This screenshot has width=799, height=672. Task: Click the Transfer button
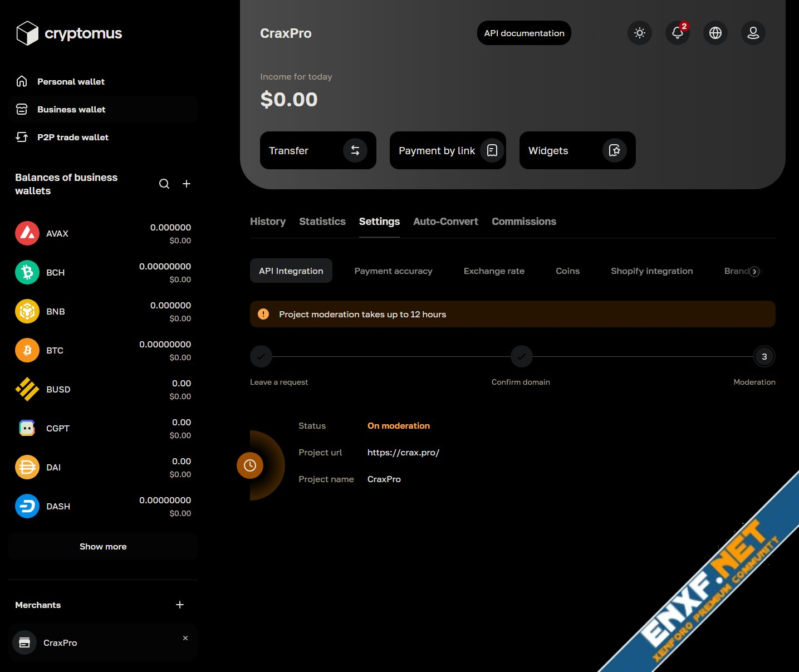(x=318, y=150)
